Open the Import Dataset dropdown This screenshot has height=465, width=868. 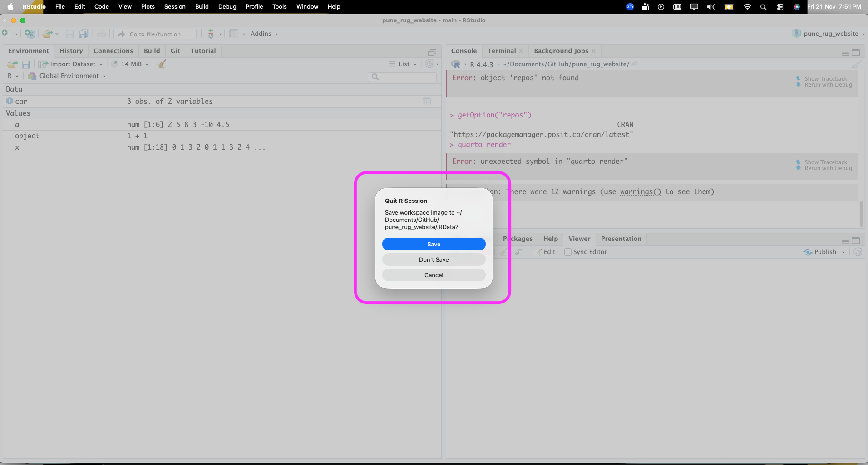71,64
